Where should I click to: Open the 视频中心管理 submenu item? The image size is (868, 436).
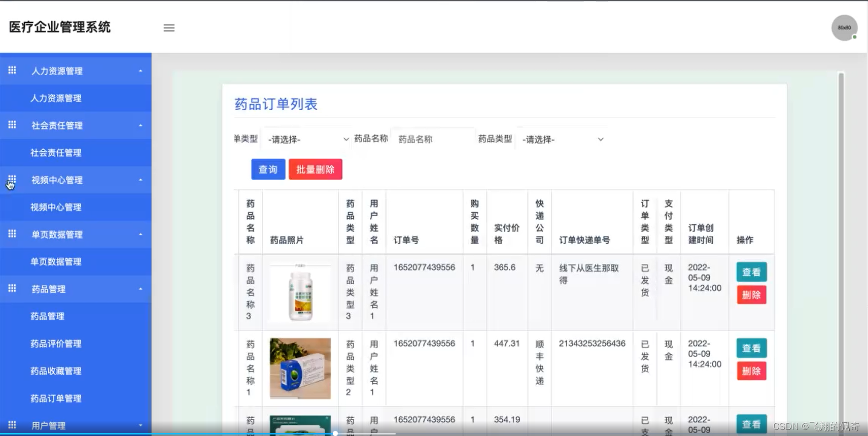coord(76,207)
